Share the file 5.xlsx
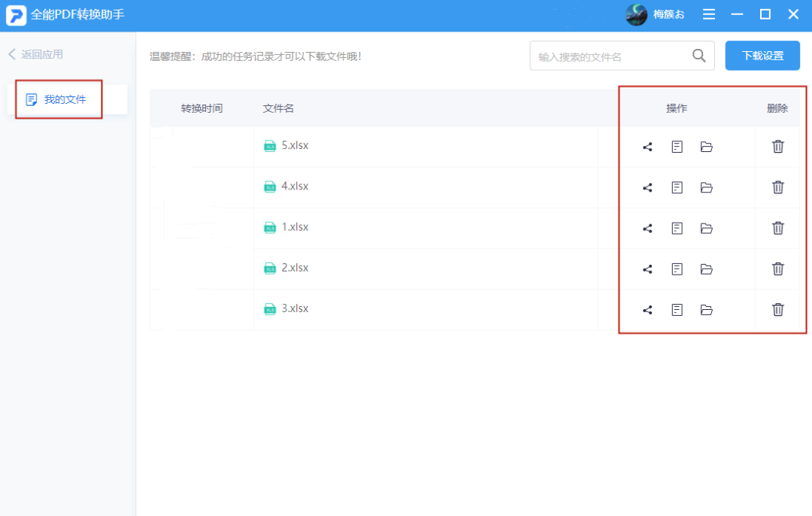The height and width of the screenshot is (516, 812). tap(647, 147)
